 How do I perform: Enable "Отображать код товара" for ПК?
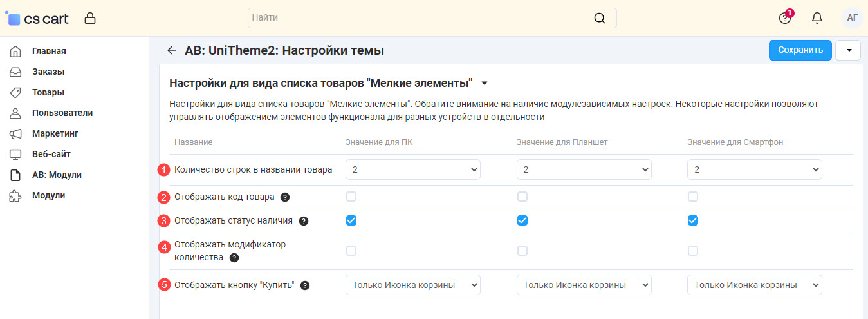(x=351, y=197)
